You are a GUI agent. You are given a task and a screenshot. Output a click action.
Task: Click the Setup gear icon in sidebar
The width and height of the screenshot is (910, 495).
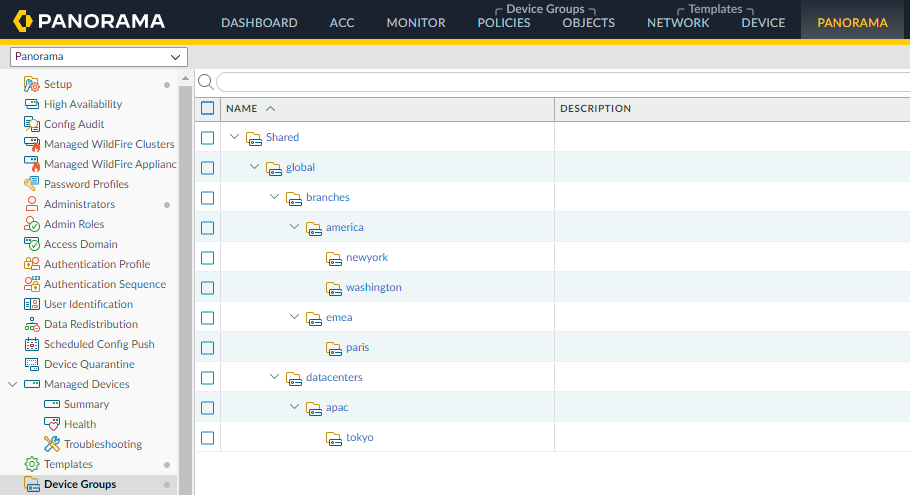pyautogui.click(x=31, y=84)
